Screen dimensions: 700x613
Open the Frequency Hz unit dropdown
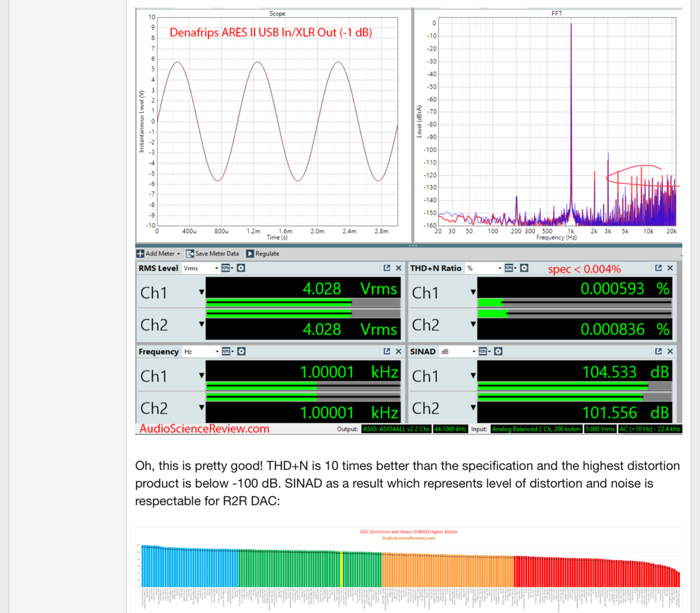201,351
